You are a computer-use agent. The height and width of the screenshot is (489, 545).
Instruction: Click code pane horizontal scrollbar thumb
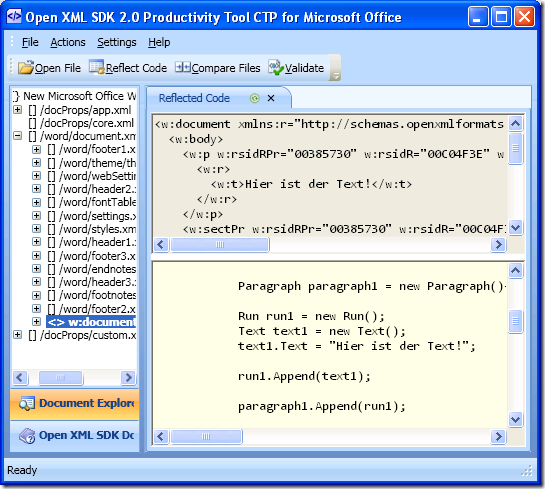click(206, 437)
